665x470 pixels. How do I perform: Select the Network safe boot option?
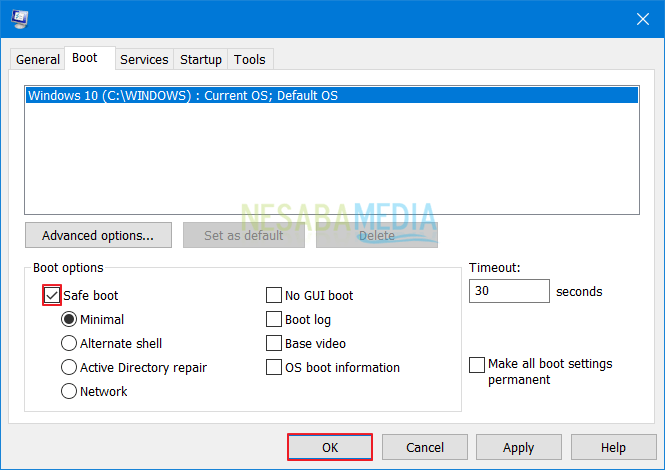[x=69, y=392]
